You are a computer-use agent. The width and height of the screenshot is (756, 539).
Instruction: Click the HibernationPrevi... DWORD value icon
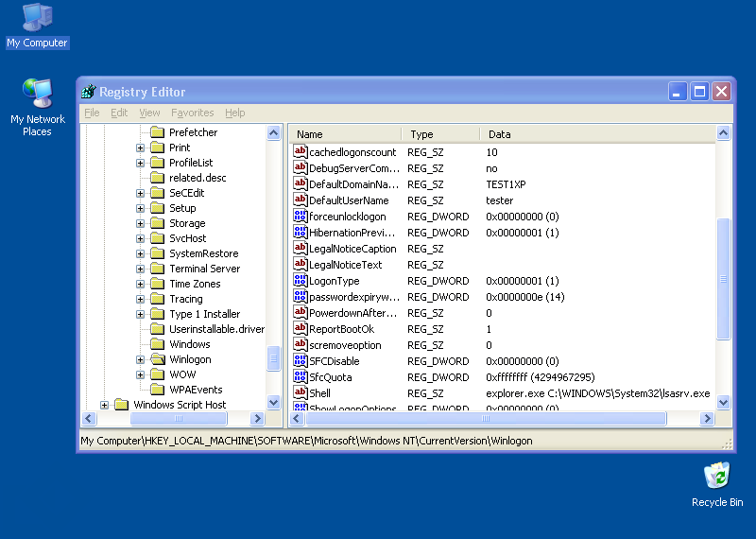[x=300, y=232]
